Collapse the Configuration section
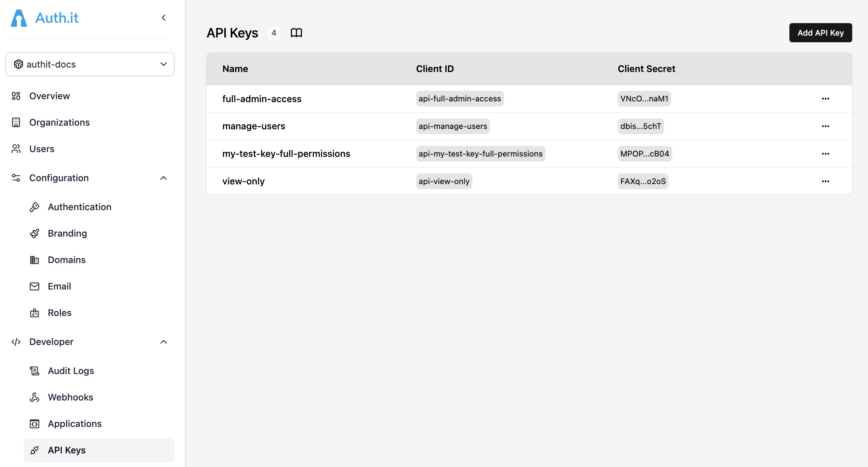This screenshot has height=467, width=868. tap(163, 178)
